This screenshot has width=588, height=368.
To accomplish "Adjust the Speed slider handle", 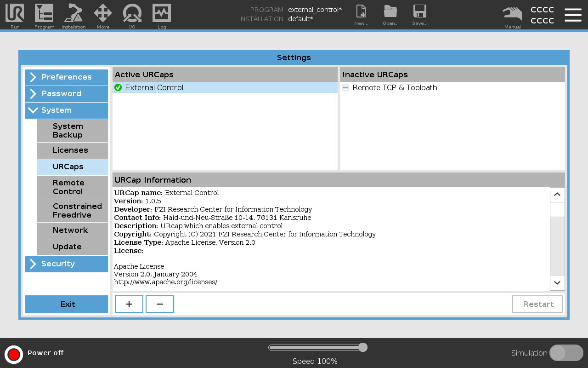I will pyautogui.click(x=363, y=347).
